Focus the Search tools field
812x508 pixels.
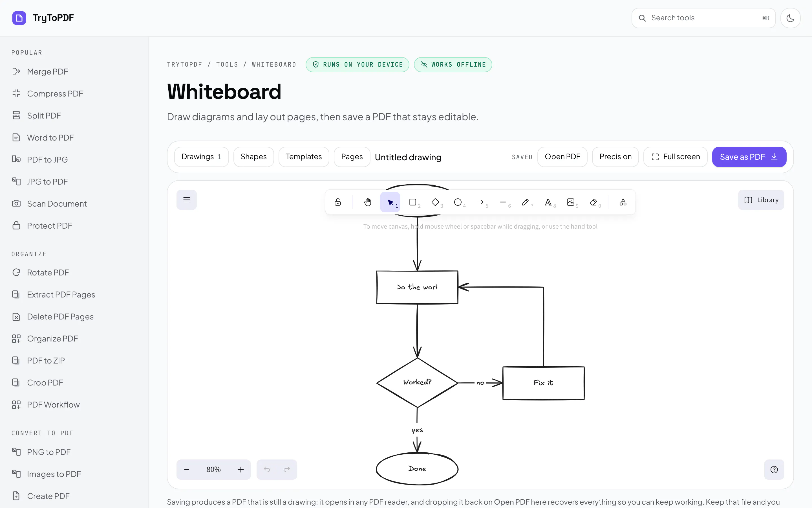point(703,18)
